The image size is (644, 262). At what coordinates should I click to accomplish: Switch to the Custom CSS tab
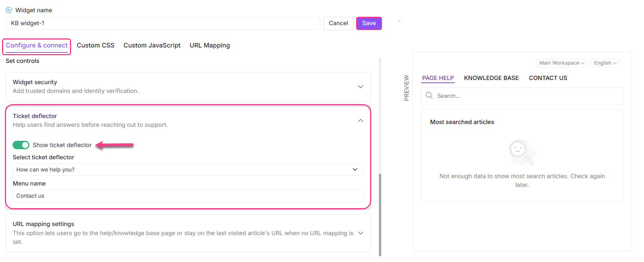click(95, 45)
